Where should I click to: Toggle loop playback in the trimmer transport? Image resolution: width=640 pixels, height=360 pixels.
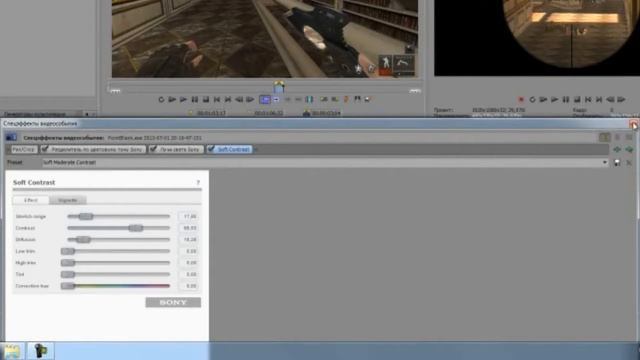click(x=161, y=99)
